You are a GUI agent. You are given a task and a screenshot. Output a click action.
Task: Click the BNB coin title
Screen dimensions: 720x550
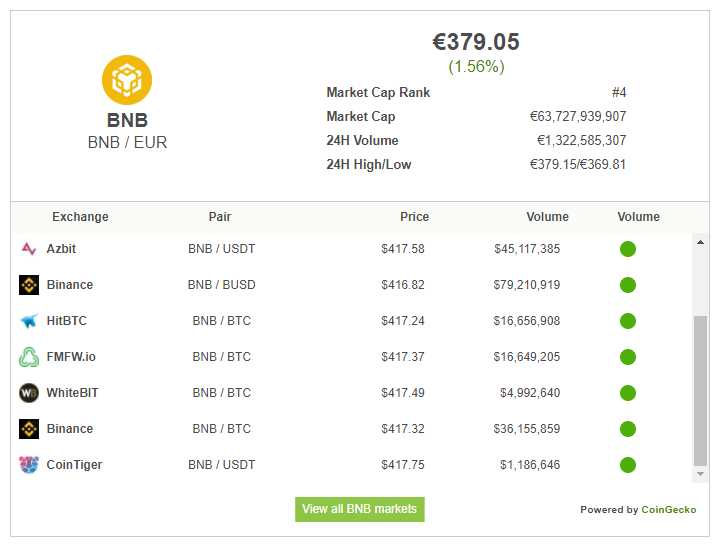[127, 120]
